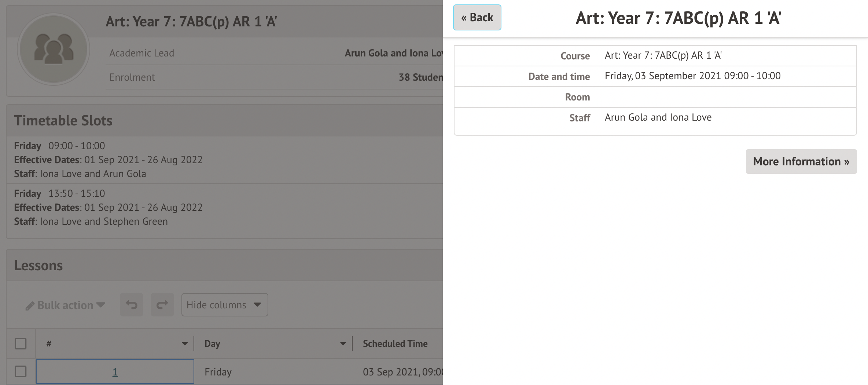
Task: Open the # column dropdown arrow
Action: [x=185, y=344]
